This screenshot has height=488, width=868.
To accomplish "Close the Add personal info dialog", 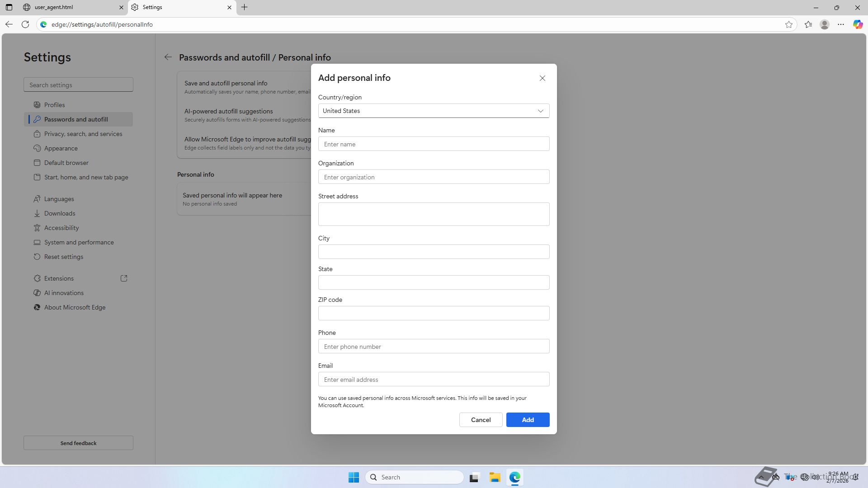I will click(542, 78).
